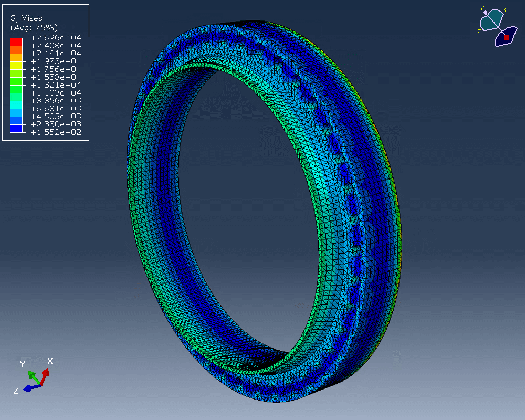
Task: Click the X label of the view triad
Action: coord(50,361)
